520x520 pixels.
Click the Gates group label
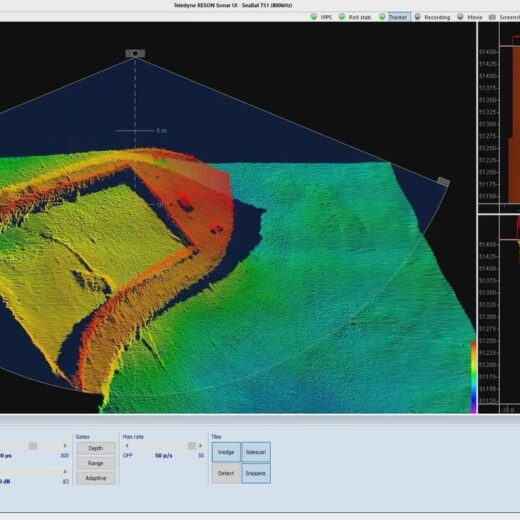[x=82, y=437]
